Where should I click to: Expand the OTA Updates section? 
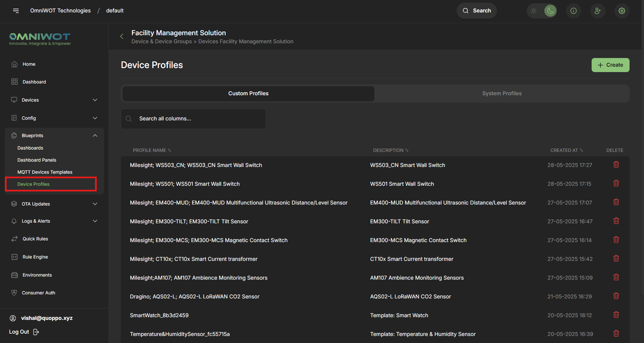(x=95, y=204)
